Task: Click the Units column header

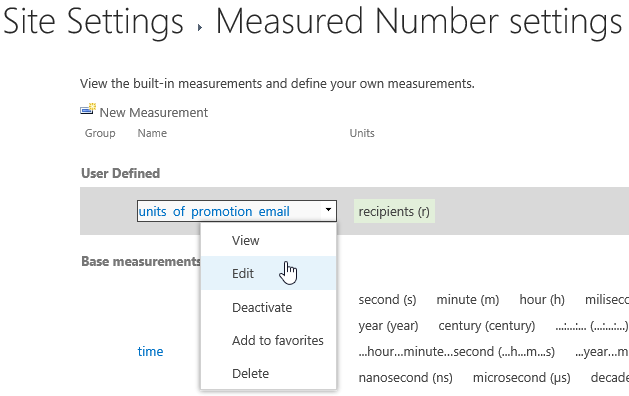Action: point(362,133)
